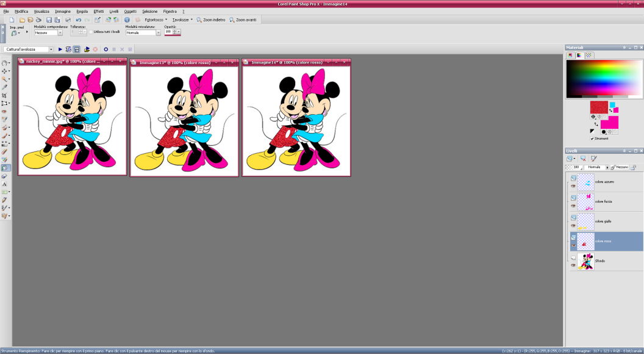Open the Immagine menu

63,12
